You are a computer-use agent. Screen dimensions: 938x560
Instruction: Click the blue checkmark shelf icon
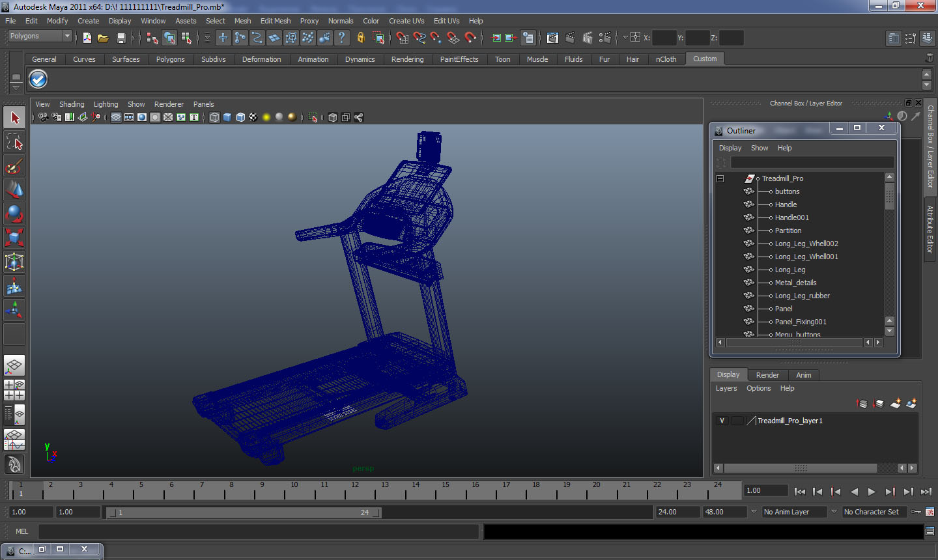point(38,79)
